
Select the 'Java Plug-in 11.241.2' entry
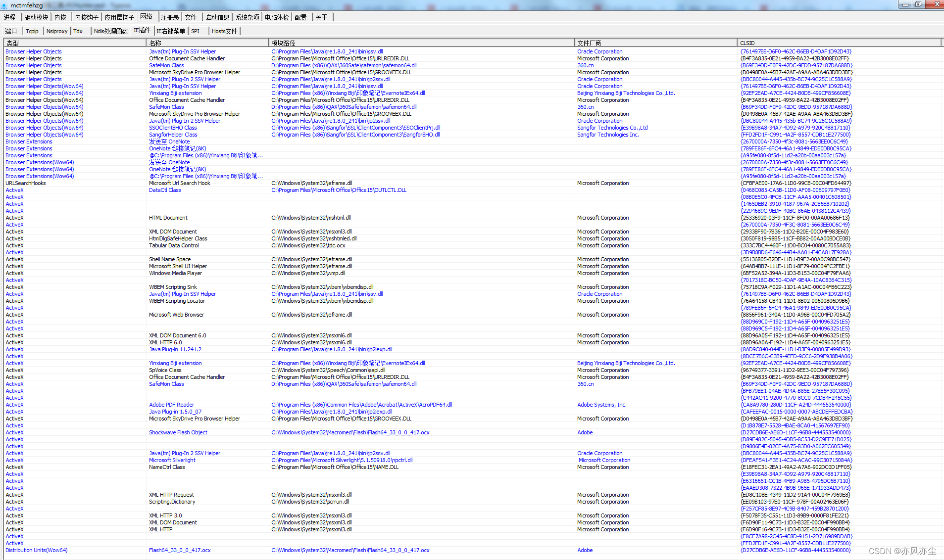tap(175, 349)
